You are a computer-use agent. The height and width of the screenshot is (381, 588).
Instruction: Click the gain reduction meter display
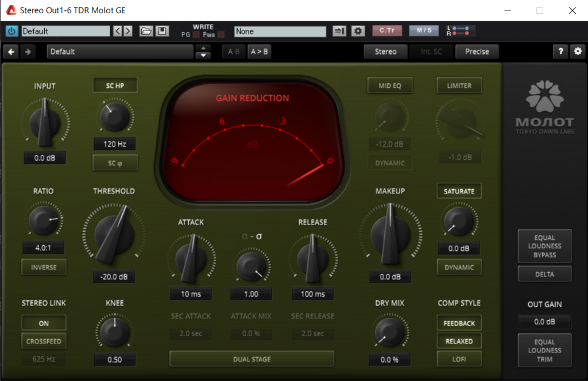pos(253,141)
